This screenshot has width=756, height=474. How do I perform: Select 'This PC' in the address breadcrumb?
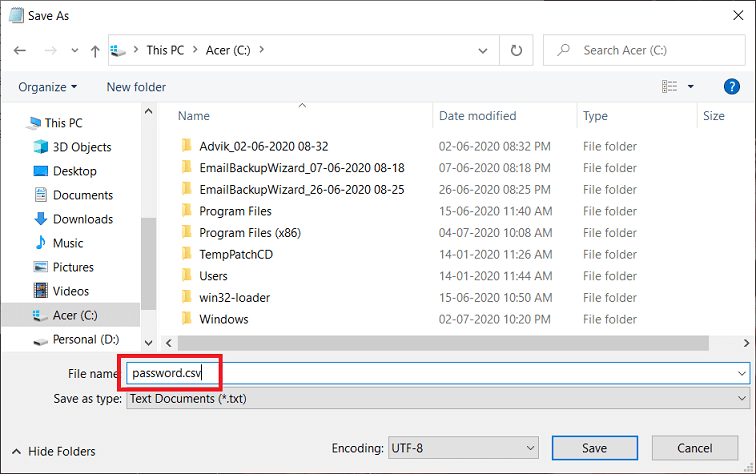click(x=165, y=50)
